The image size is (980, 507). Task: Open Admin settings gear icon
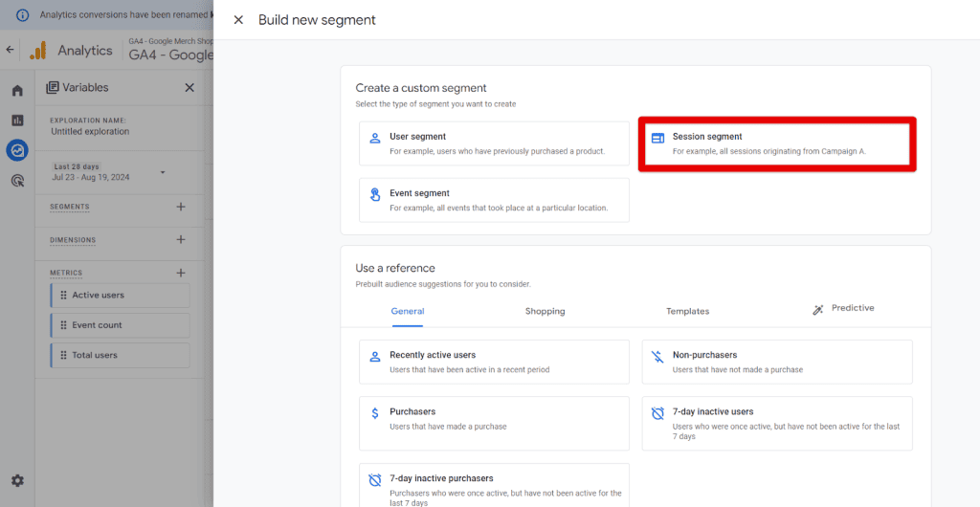[x=17, y=480]
